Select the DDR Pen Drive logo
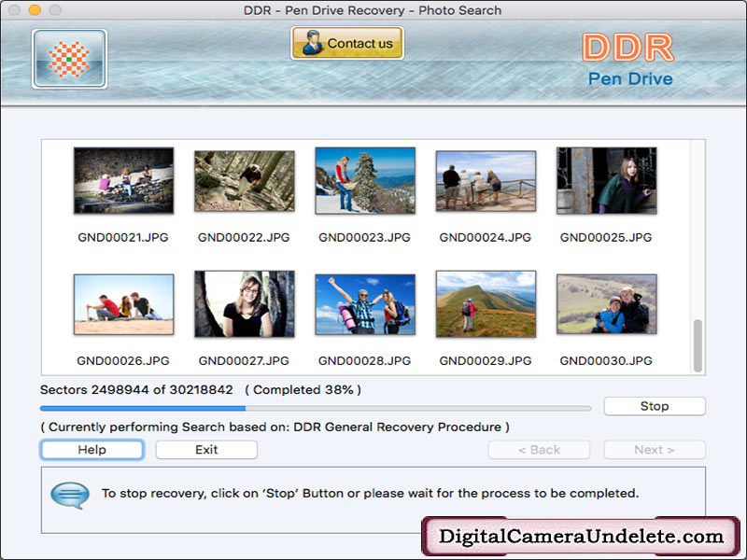The image size is (747, 560). pos(628,60)
